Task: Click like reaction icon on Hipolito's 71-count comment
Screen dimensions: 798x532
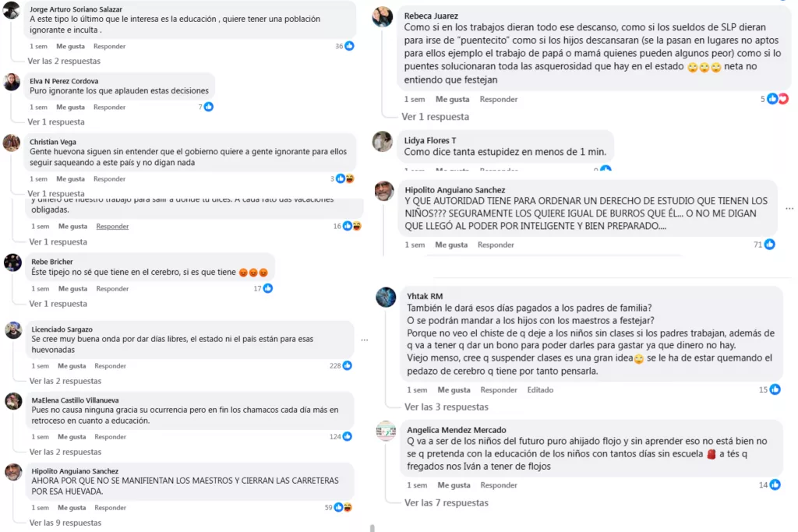Action: point(769,245)
